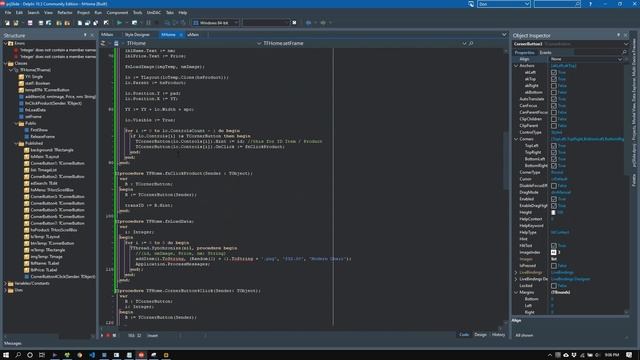Click the Pause toolbar icon
Image resolution: width=640 pixels, height=360 pixels.
pos(149,23)
